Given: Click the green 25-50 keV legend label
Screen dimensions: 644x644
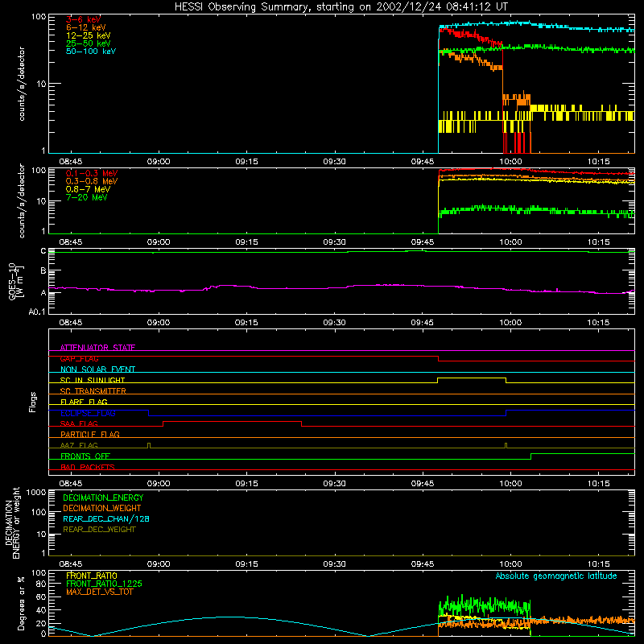Looking at the screenshot, I should click(88, 43).
